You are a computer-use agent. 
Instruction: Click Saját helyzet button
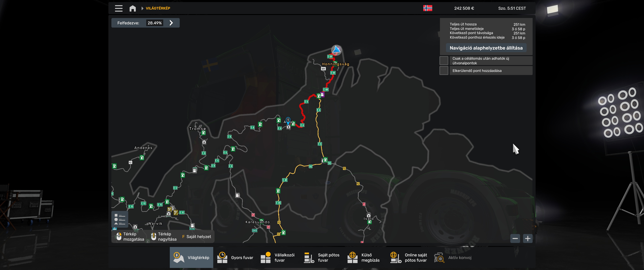197,237
